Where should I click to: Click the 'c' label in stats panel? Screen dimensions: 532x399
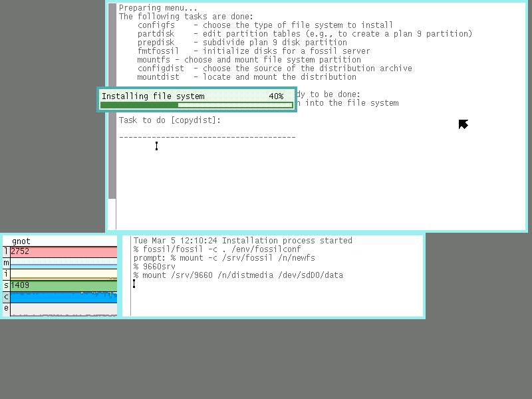[6, 297]
